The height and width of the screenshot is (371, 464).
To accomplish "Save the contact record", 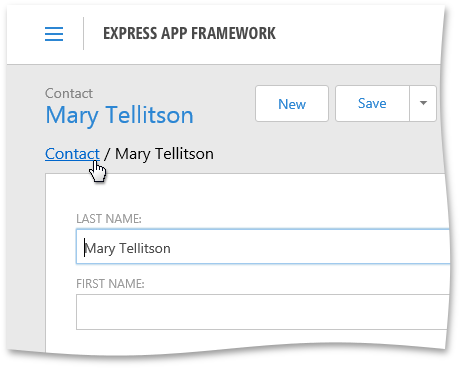I will (x=372, y=104).
